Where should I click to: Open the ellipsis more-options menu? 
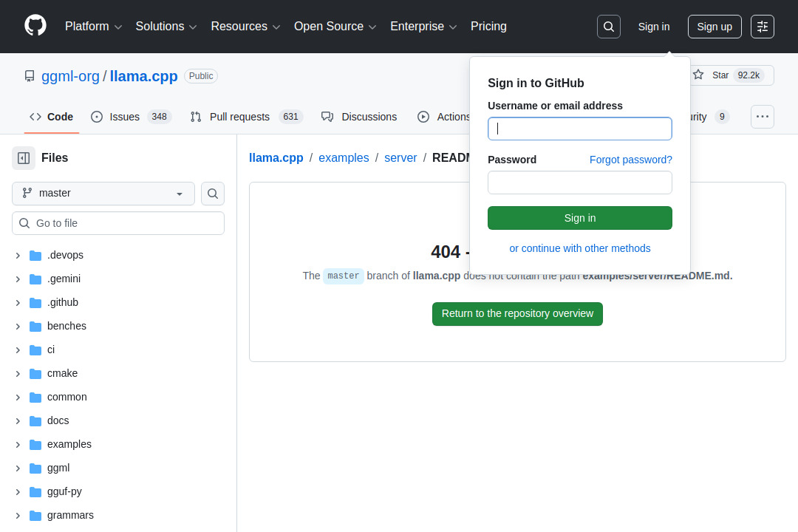click(x=762, y=117)
